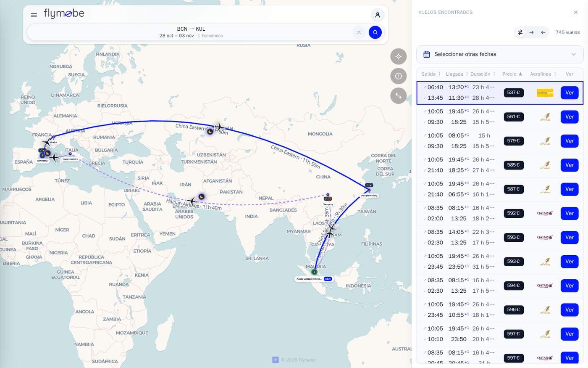
Task: Click 13:20 +1 arrival time
Action: click(458, 87)
